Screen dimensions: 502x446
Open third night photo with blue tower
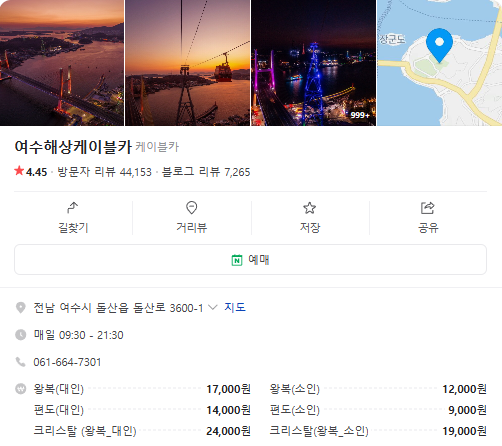click(313, 63)
